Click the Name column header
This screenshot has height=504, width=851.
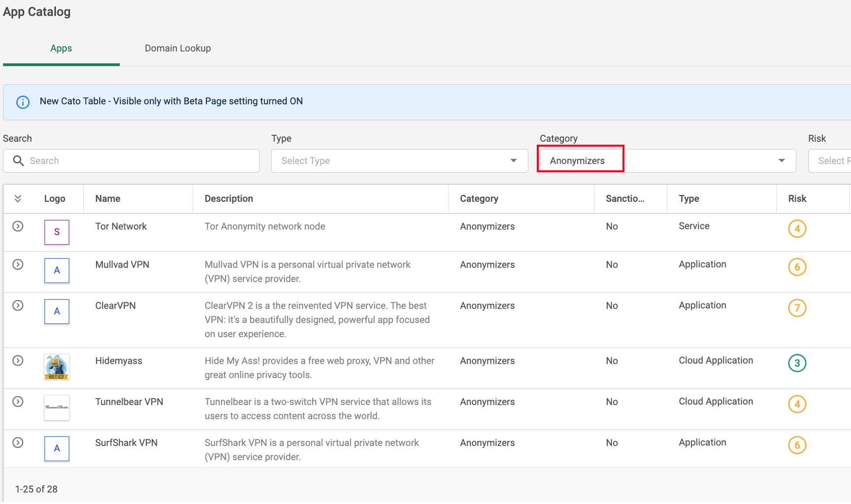click(x=108, y=198)
